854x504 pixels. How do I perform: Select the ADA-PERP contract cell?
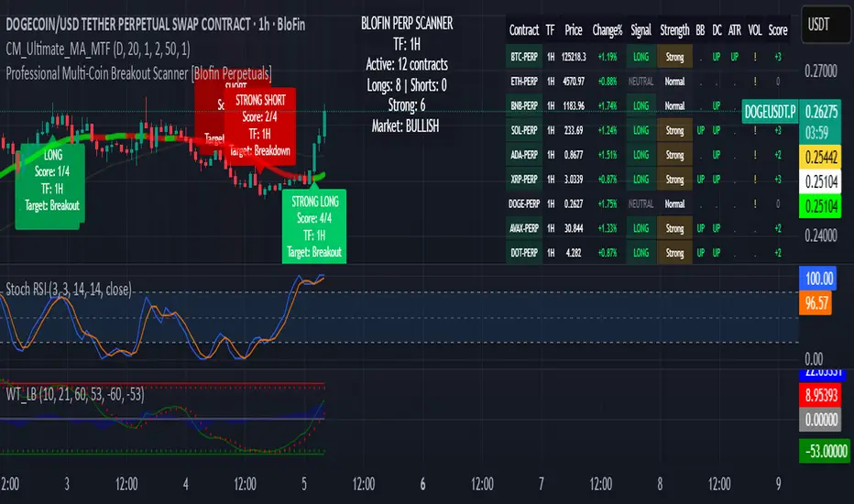tap(524, 155)
